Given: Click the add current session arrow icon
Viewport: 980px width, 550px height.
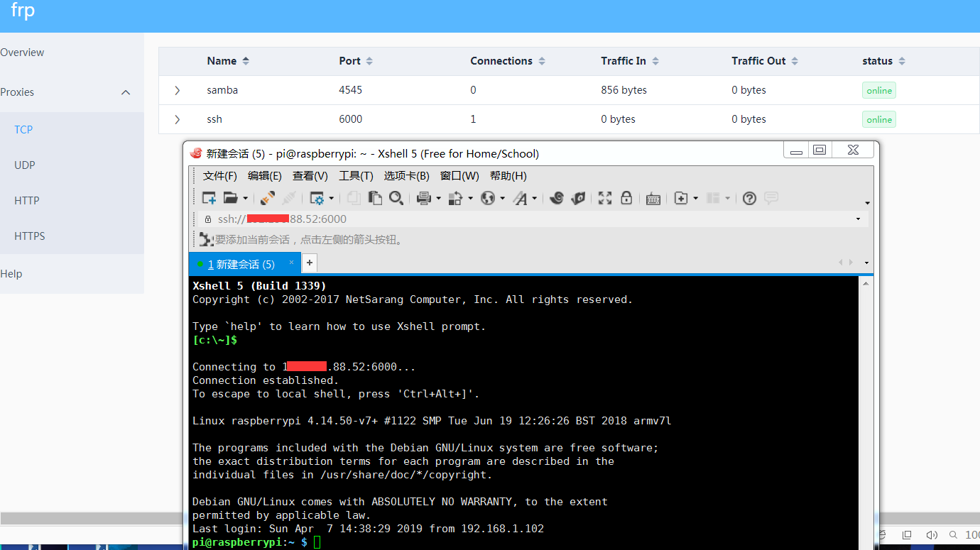Looking at the screenshot, I should click(x=206, y=240).
